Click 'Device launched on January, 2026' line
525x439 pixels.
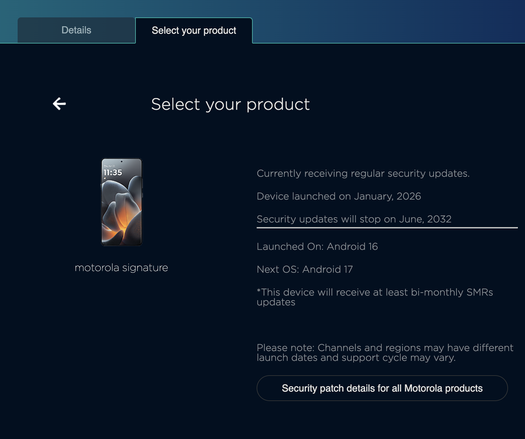339,196
